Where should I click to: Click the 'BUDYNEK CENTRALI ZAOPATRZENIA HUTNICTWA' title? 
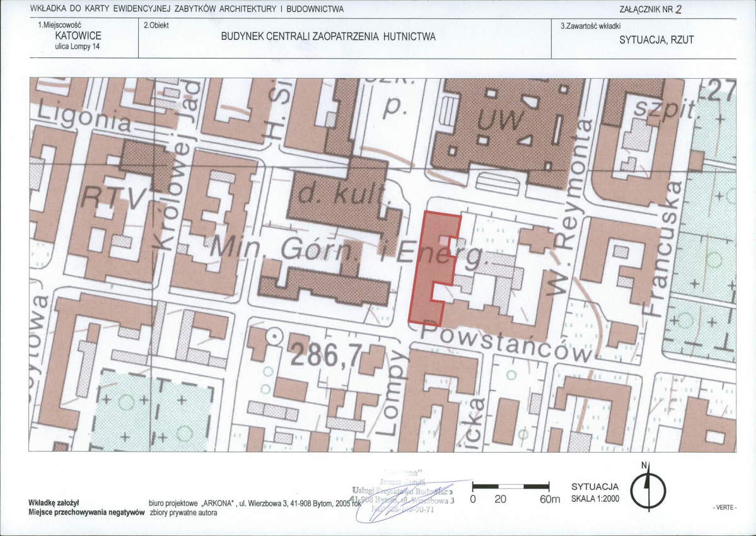[328, 37]
